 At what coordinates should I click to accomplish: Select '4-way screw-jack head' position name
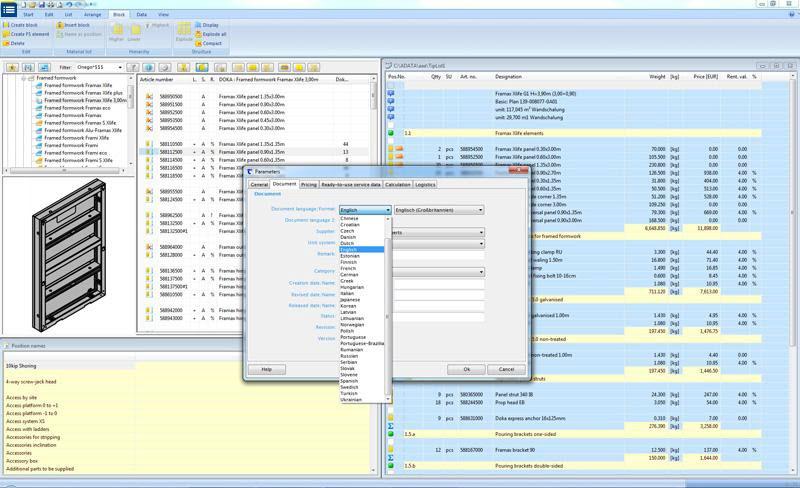[31, 382]
